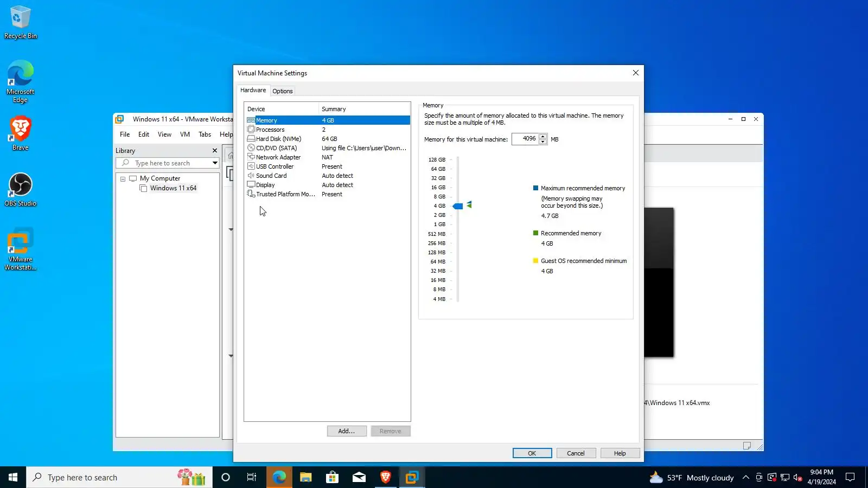This screenshot has width=868, height=488.
Task: Collapse the My Computer tree node
Action: coord(123,179)
